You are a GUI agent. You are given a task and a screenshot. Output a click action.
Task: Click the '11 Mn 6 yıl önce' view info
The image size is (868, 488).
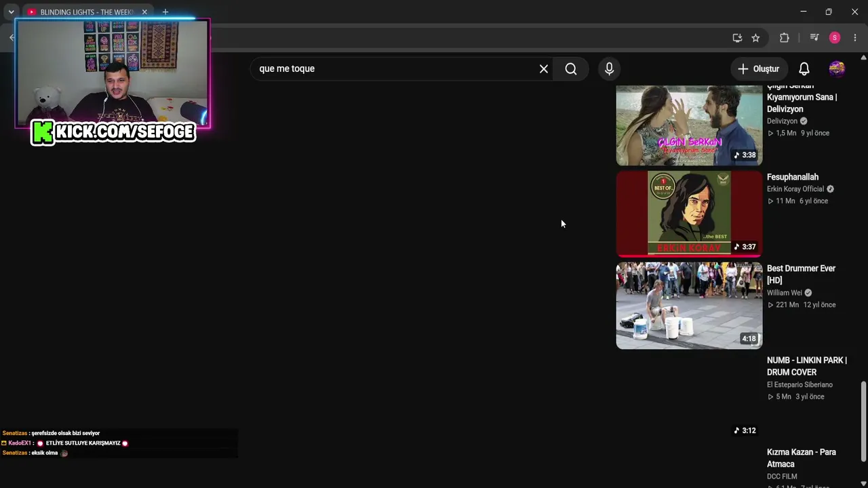pyautogui.click(x=797, y=201)
